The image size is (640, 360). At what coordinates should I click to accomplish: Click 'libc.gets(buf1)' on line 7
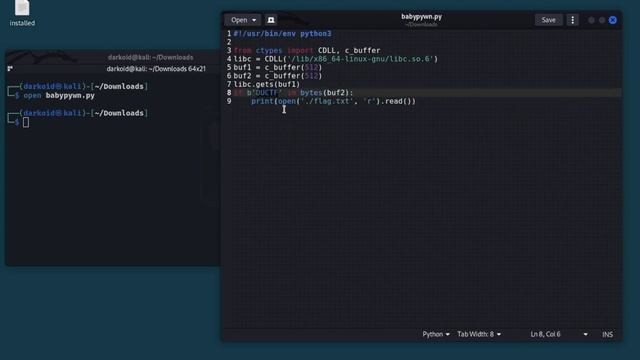click(x=267, y=84)
